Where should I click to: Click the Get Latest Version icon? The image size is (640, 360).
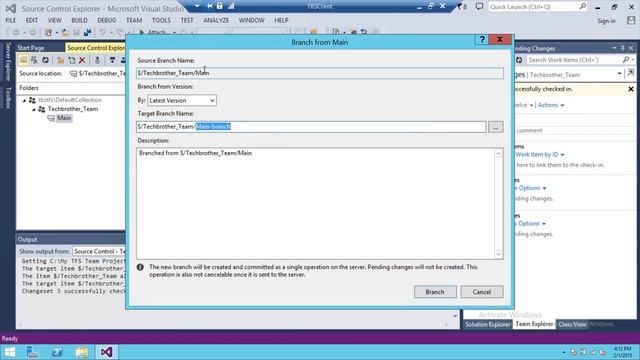[x=97, y=60]
